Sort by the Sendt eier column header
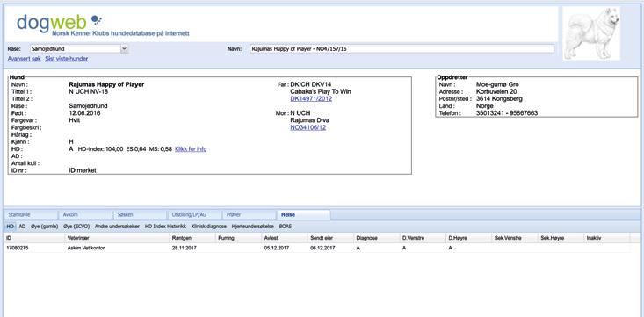Viewport: 644px width, 317px height. coord(330,238)
